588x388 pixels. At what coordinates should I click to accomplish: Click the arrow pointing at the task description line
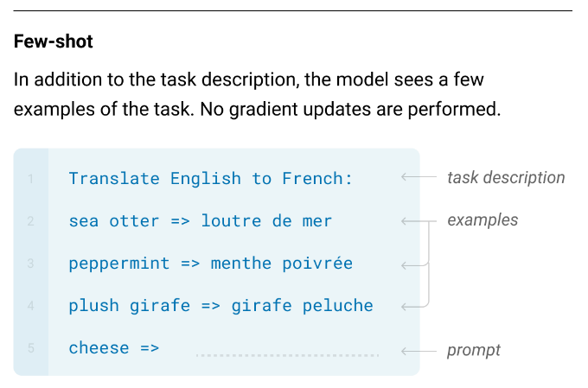[x=417, y=179]
